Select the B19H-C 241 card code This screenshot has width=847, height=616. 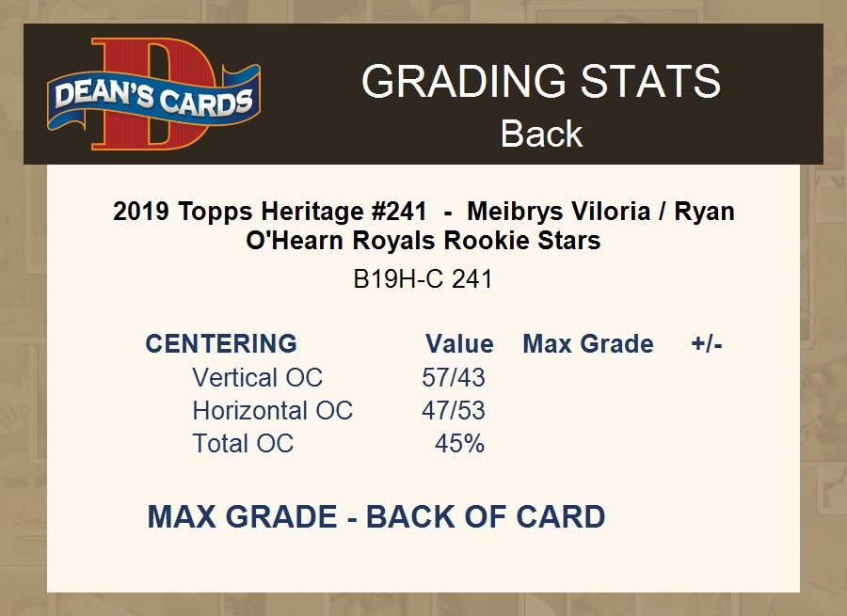point(423,279)
